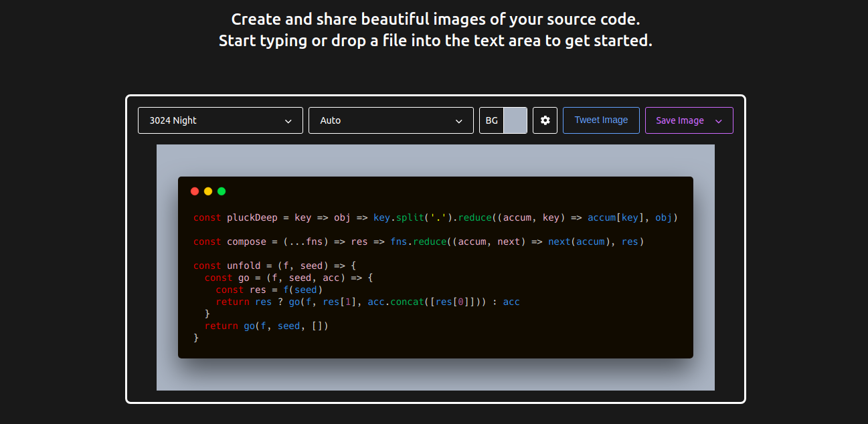Click the red dot in code window
Viewport: 868px width, 424px height.
click(195, 191)
